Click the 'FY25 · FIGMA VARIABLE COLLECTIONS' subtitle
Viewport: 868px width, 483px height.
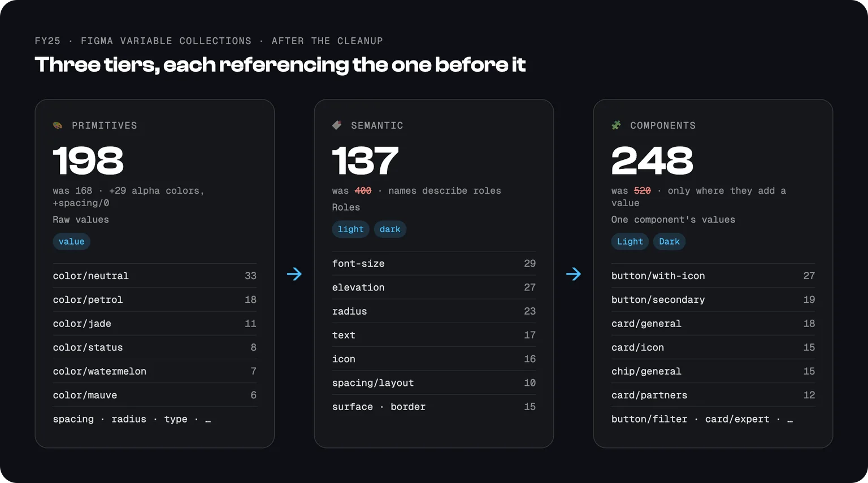[x=209, y=41]
